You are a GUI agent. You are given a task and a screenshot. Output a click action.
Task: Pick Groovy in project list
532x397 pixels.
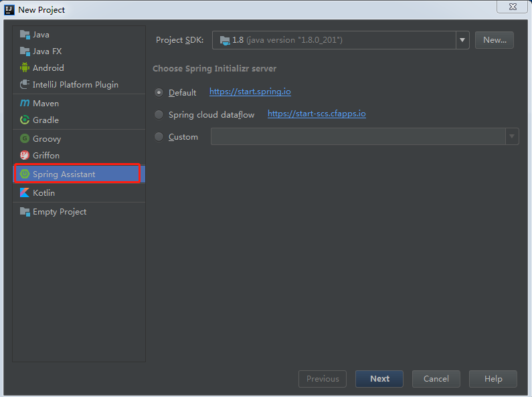47,139
